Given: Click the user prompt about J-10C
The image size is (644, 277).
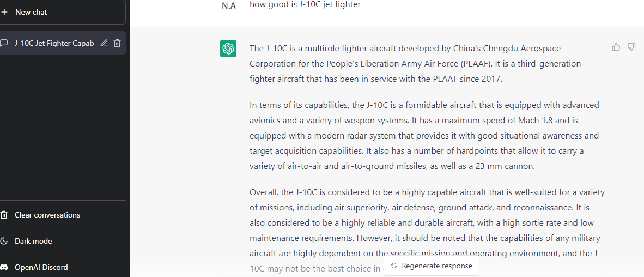Looking at the screenshot, I should [305, 5].
